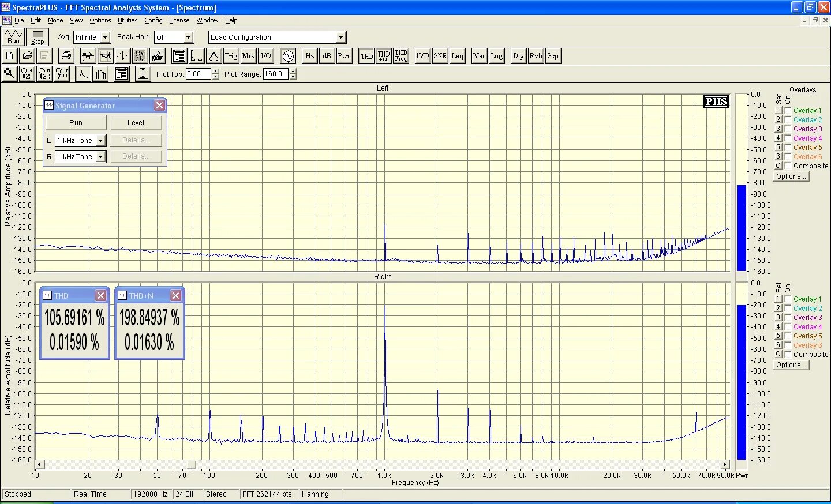
Task: Toggle the THD utility toolbar button
Action: click(x=366, y=56)
